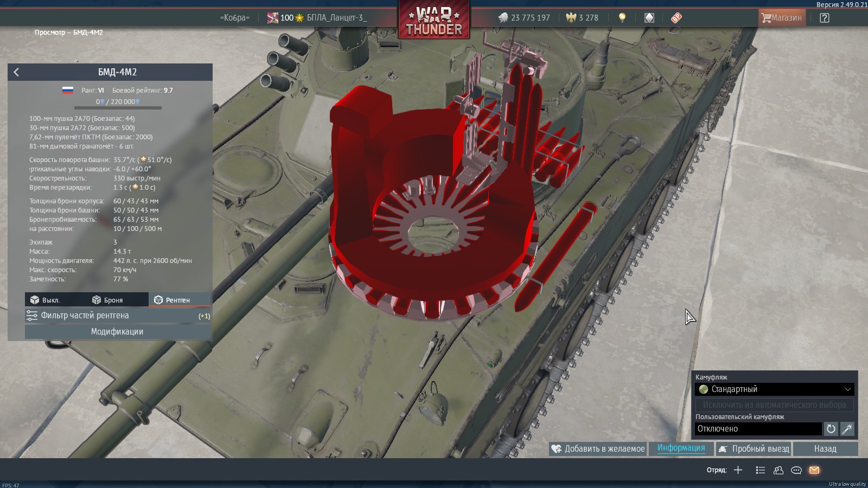Open the help question mark

coord(825,18)
